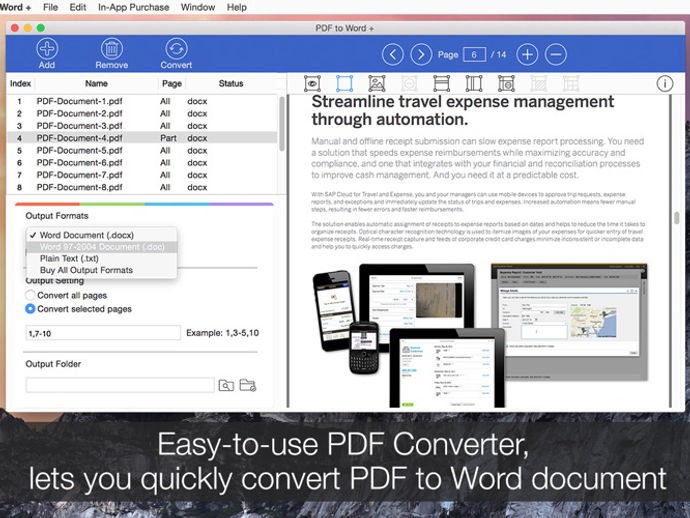Open the Window menu
This screenshot has height=518, width=690.
[198, 7]
